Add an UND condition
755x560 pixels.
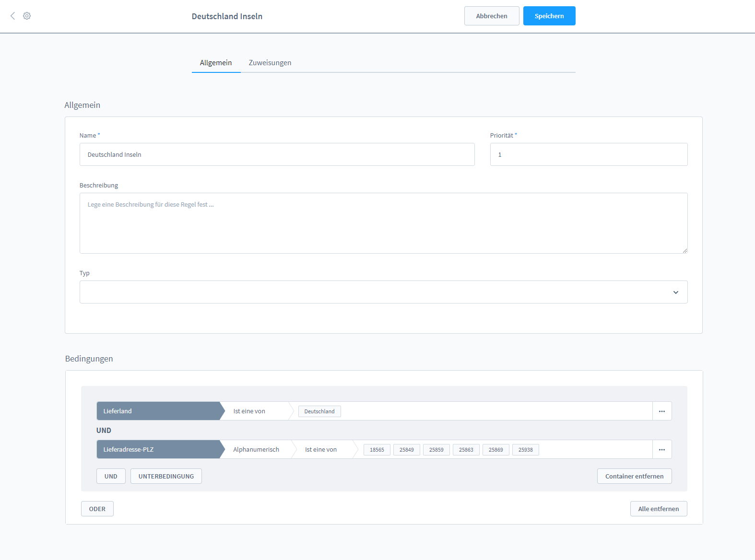pyautogui.click(x=111, y=477)
